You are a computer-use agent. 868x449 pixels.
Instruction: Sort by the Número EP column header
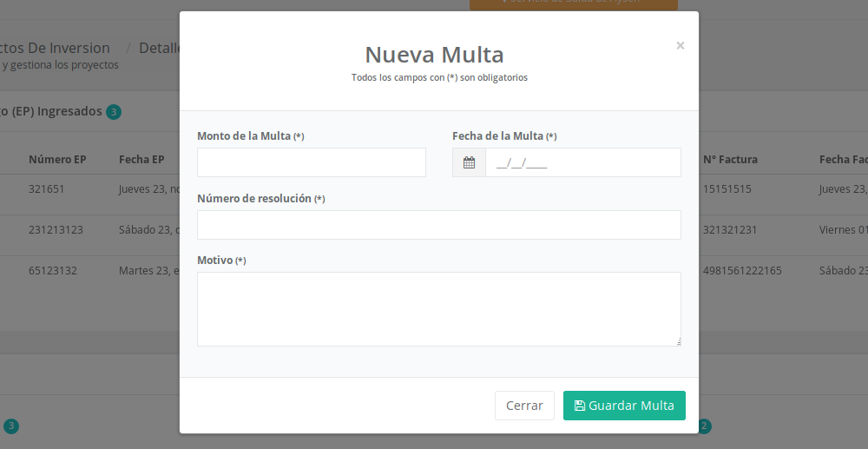coord(57,160)
